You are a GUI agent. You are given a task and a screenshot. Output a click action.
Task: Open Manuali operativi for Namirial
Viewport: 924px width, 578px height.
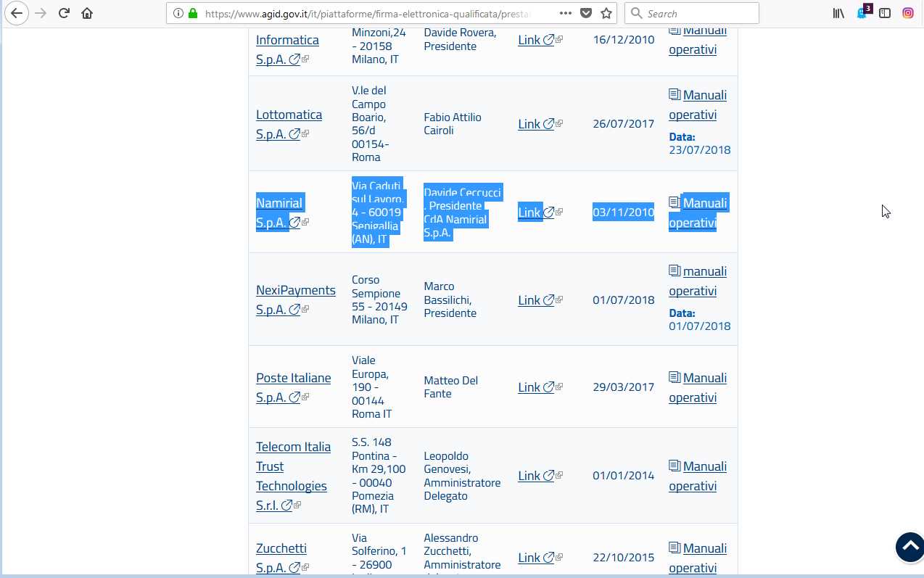click(698, 212)
